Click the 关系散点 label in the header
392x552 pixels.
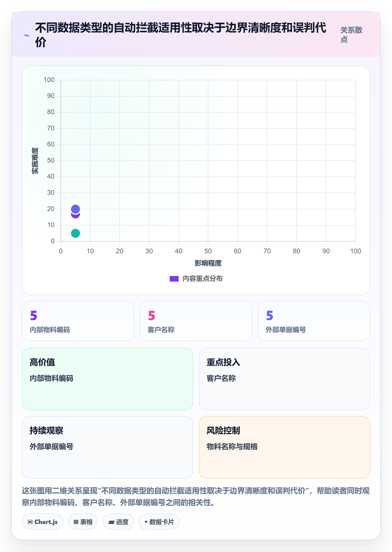click(x=351, y=35)
